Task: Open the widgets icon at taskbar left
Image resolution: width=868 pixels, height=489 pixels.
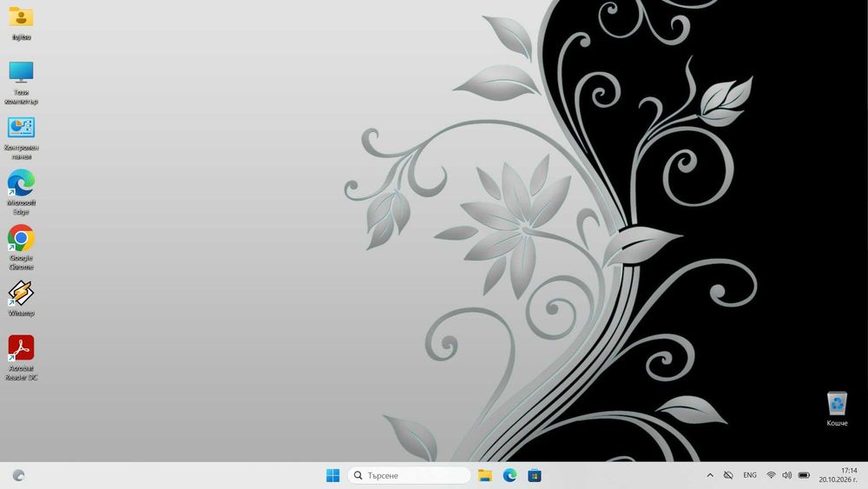Action: 19,475
